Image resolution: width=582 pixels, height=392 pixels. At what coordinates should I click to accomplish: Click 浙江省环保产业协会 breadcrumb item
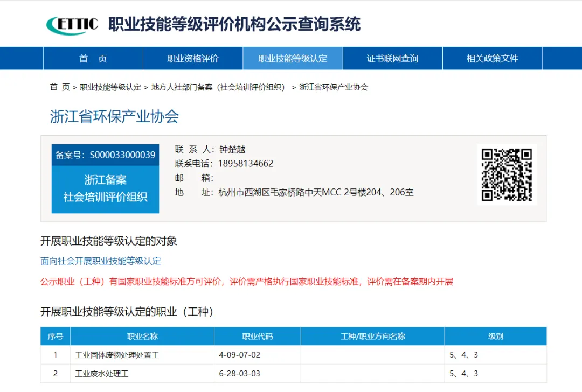(x=334, y=87)
